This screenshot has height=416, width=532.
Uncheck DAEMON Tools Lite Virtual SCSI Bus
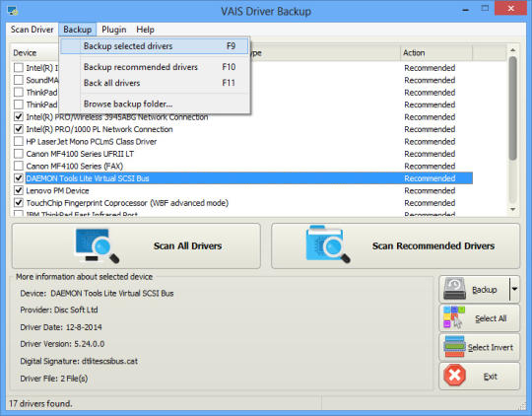coord(19,178)
